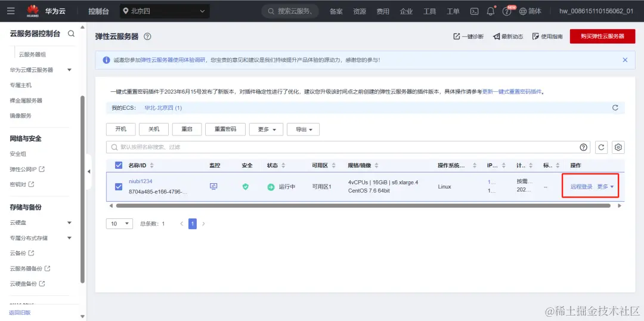The height and width of the screenshot is (321, 644).
Task: Go to next page arrow
Action: pos(203,224)
